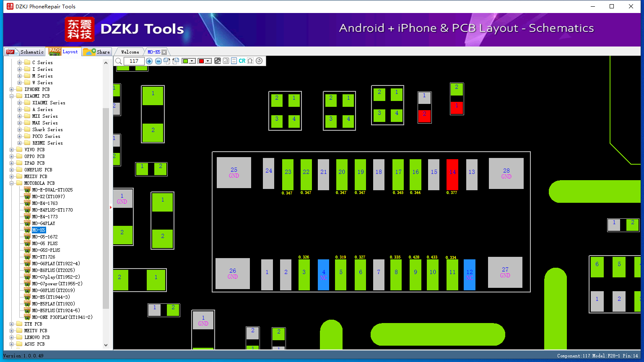Click blue NC pad 4 on the connector
This screenshot has width=644, height=362.
pos(324,275)
